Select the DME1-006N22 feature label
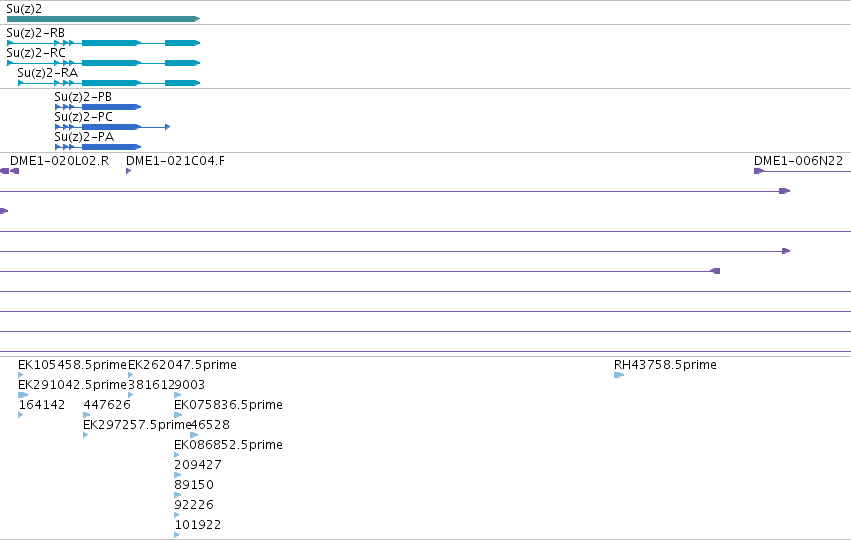Image resolution: width=851 pixels, height=540 pixels. coord(798,161)
